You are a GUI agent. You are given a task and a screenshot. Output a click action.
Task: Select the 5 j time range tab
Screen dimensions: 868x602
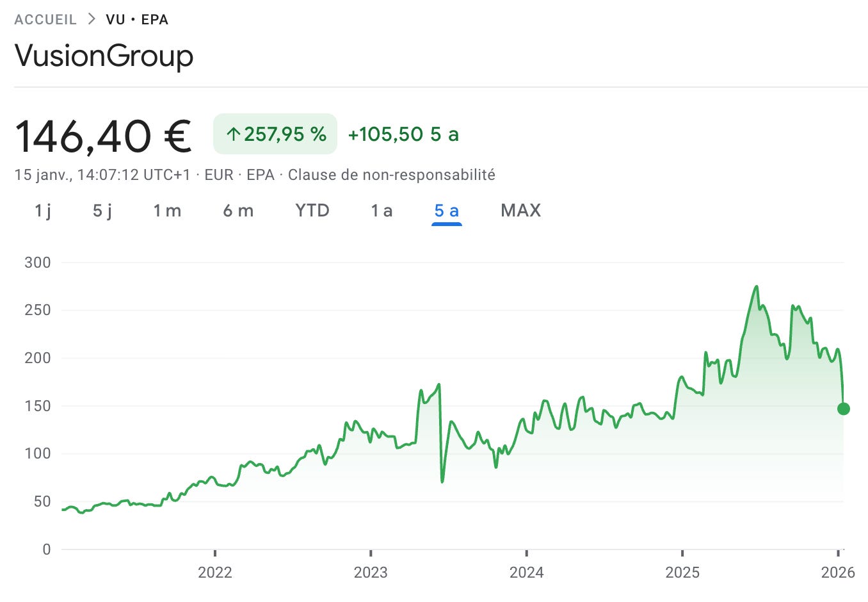[102, 211]
